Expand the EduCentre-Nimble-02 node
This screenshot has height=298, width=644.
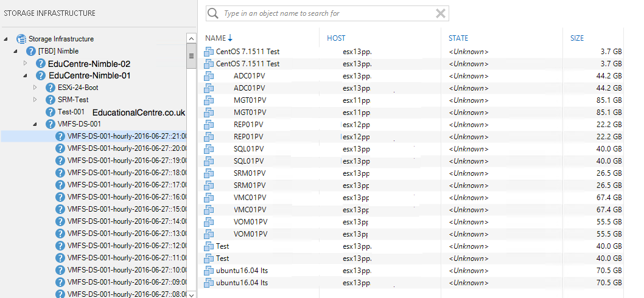click(25, 63)
